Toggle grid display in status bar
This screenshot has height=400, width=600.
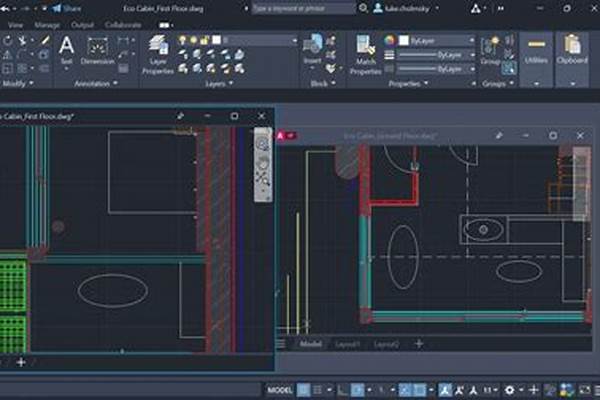303,389
